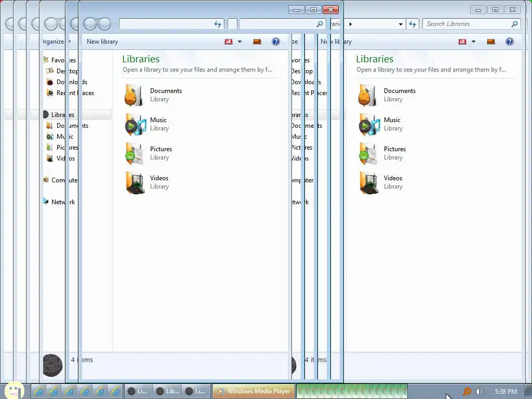Open Music library in the right rear window

pyautogui.click(x=381, y=124)
